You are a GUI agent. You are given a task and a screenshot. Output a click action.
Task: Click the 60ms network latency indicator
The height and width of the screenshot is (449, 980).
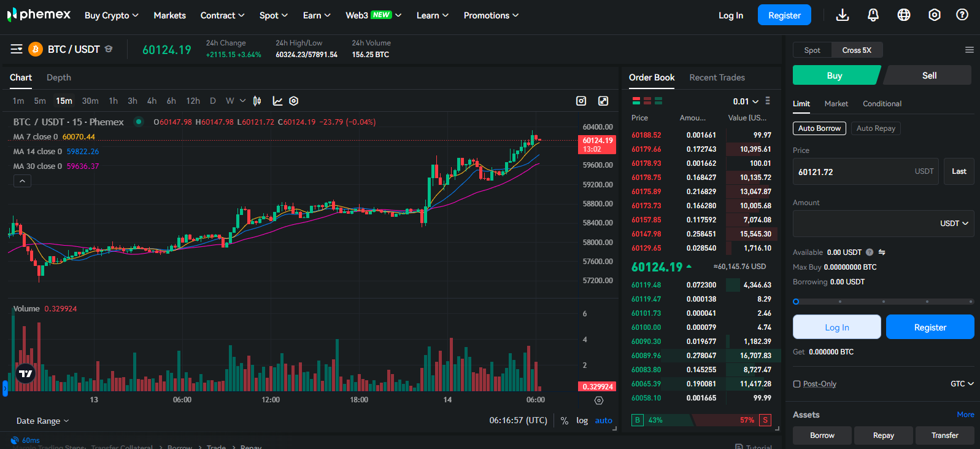tap(25, 440)
